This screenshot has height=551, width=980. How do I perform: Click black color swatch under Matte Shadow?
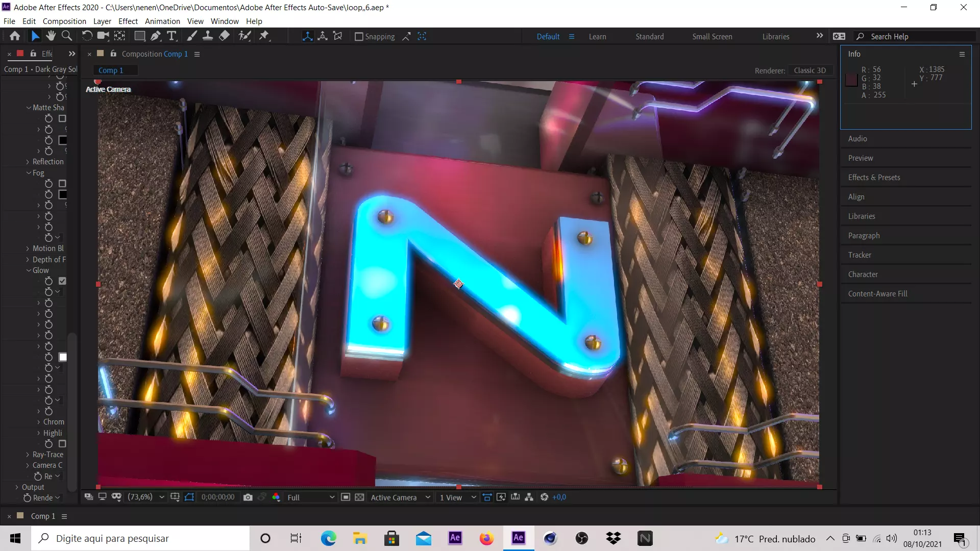point(63,140)
